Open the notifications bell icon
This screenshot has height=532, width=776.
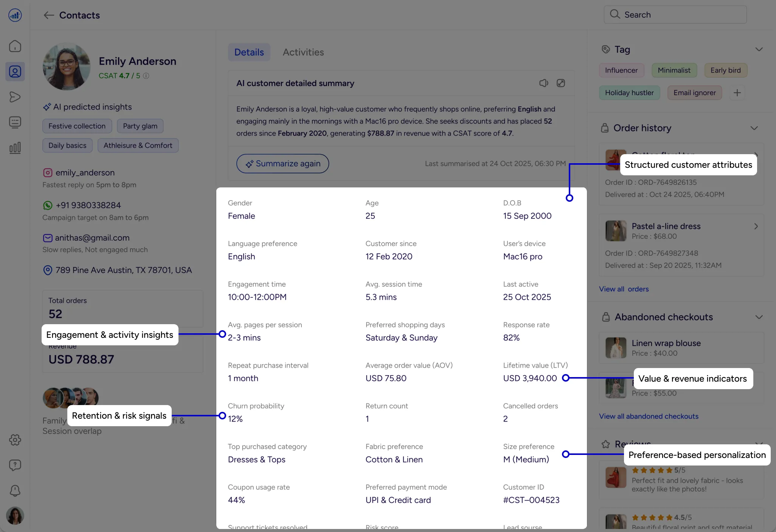click(15, 490)
